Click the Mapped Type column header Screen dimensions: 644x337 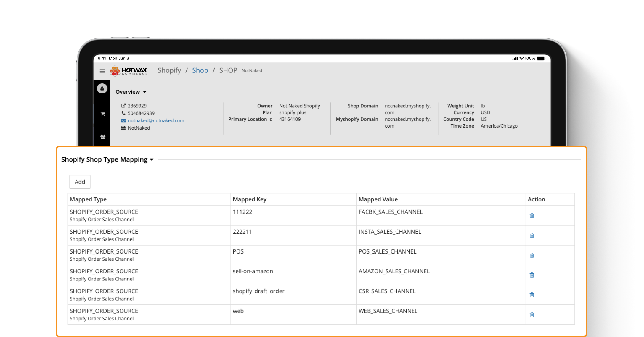[88, 199]
